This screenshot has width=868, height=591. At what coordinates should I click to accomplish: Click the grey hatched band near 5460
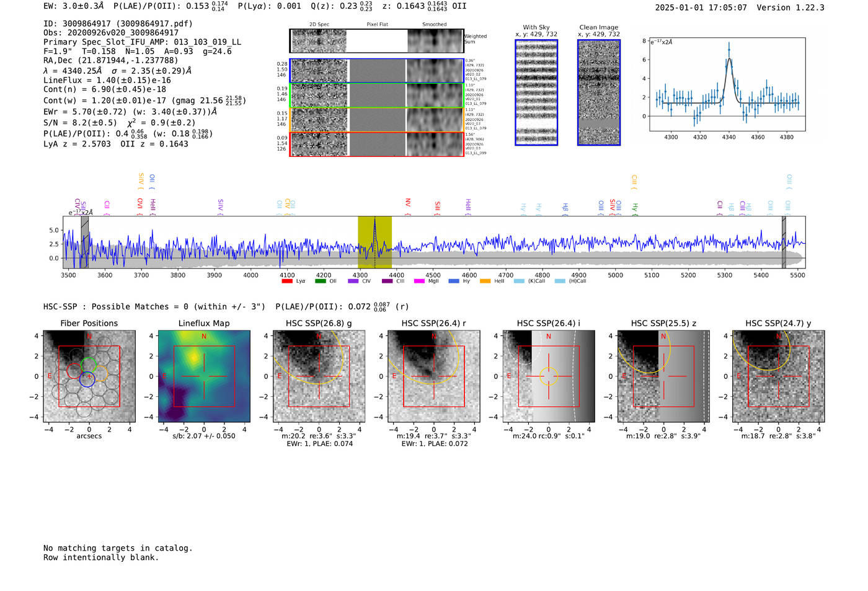pyautogui.click(x=784, y=242)
